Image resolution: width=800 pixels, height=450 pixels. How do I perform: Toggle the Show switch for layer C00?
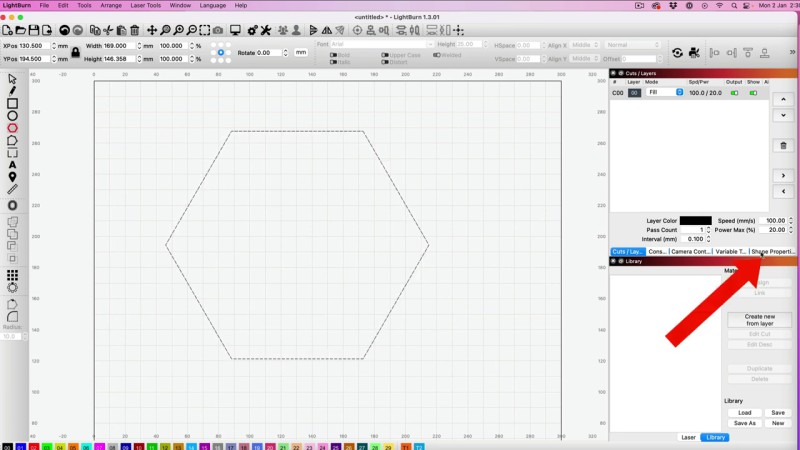753,93
